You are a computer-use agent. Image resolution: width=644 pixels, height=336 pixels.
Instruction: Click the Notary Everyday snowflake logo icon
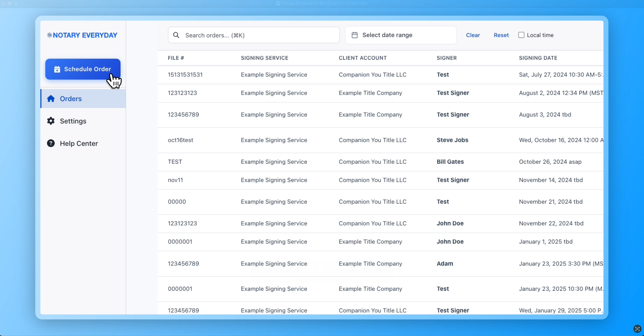[x=49, y=35]
